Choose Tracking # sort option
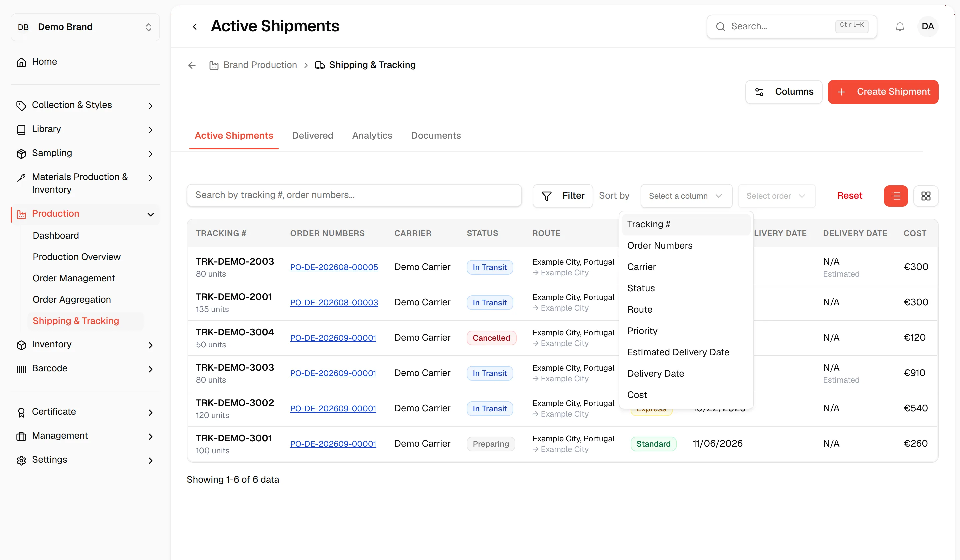 (686, 224)
